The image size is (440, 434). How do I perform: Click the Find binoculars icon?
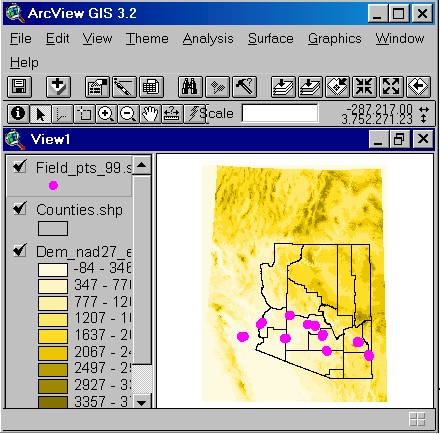(190, 87)
